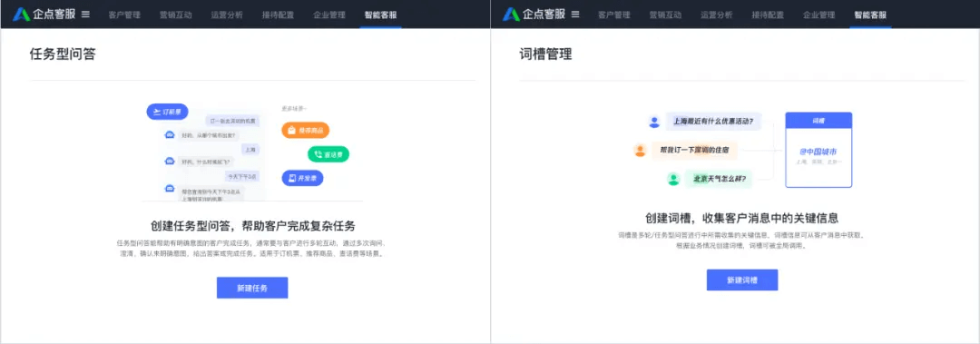
Task: Select 智能客服 tab on 词槽管理 page
Action: point(870,15)
